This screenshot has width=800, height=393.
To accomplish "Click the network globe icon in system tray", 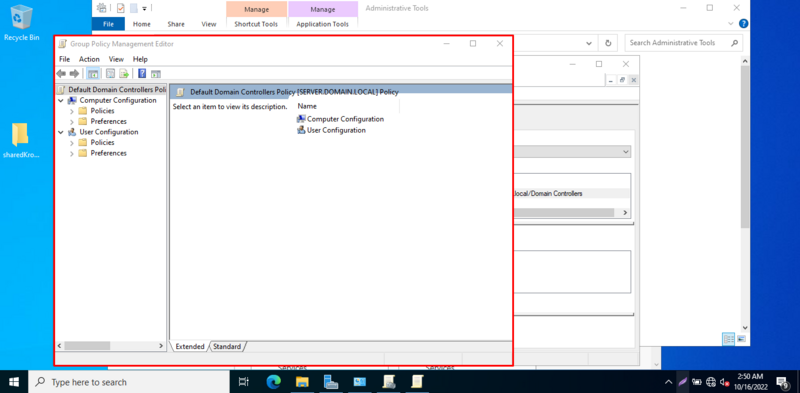I will tap(712, 382).
